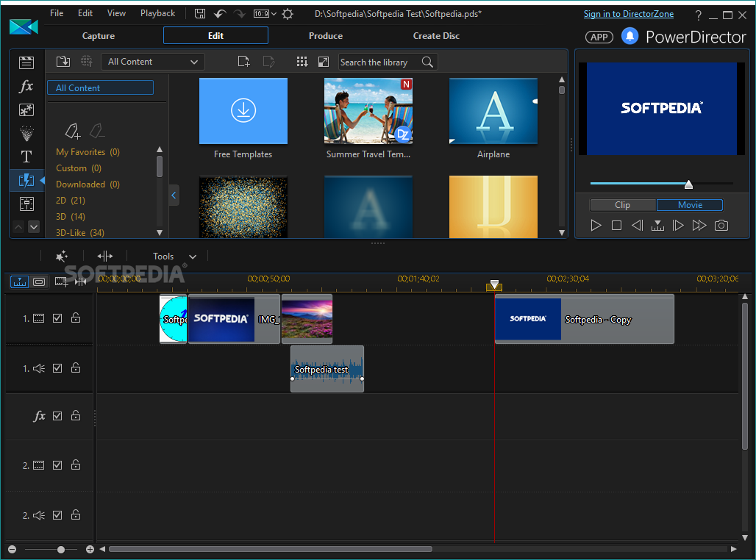
Task: Click the fit timeline ruler icon
Action: pos(80,281)
